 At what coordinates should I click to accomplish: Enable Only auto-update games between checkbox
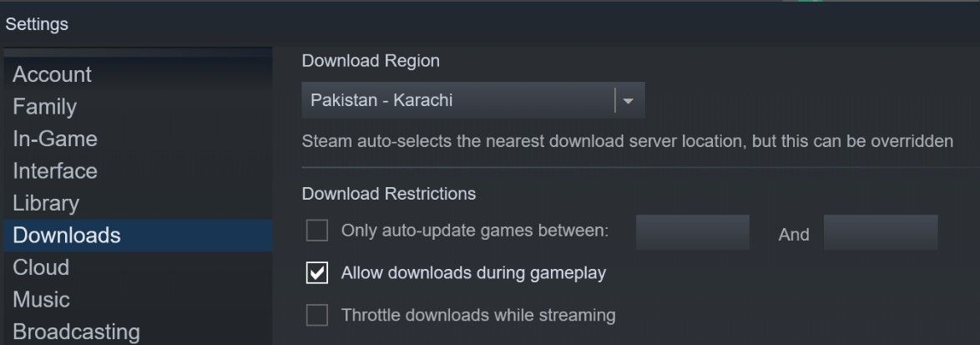pyautogui.click(x=317, y=231)
